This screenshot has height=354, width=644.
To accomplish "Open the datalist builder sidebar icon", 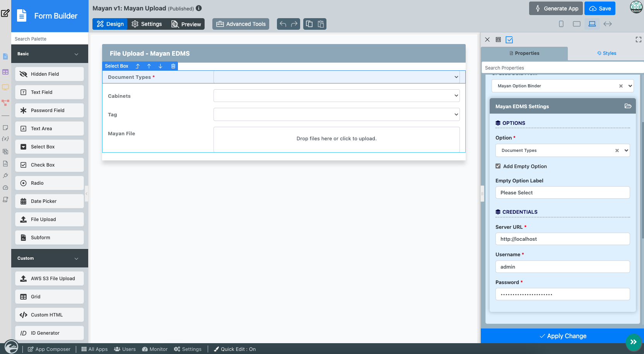I will click(x=5, y=72).
